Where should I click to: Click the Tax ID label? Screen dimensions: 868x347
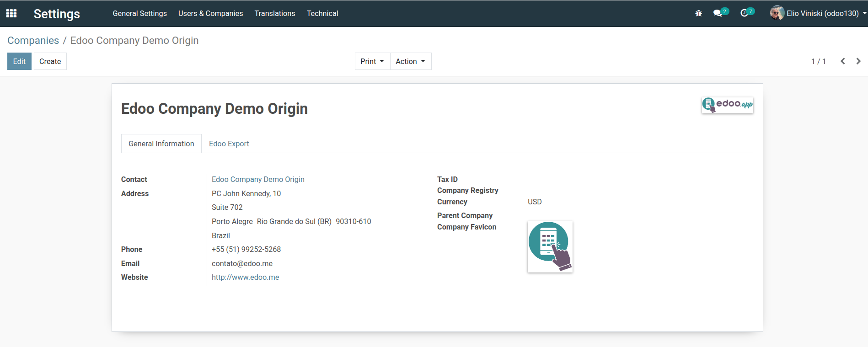[447, 179]
